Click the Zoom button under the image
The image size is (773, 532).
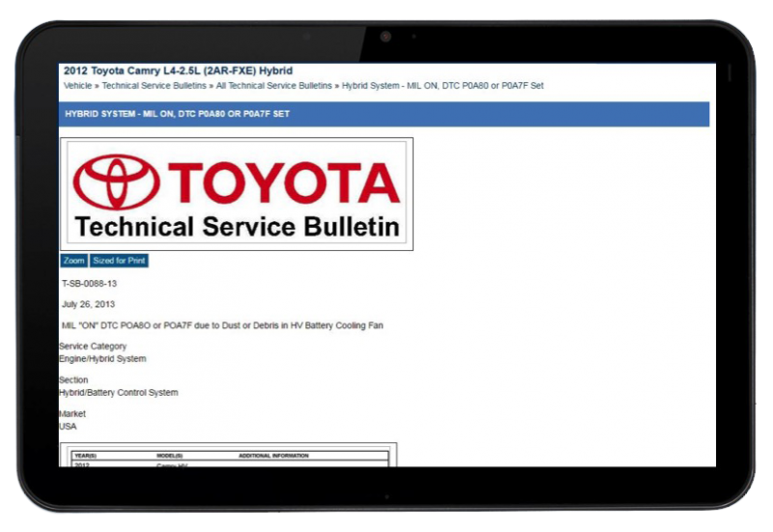74,261
